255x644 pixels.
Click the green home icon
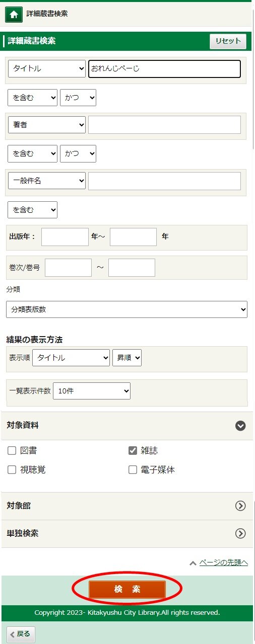coord(14,14)
